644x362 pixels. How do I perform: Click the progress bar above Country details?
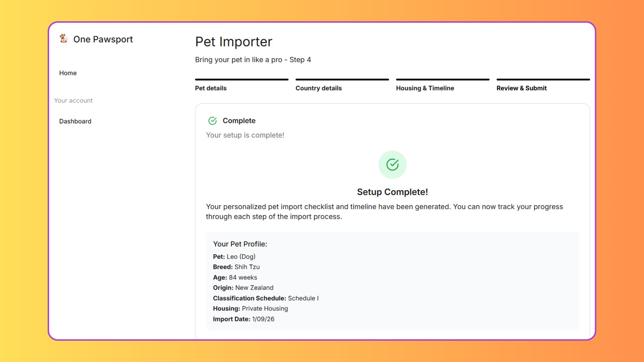pos(342,79)
